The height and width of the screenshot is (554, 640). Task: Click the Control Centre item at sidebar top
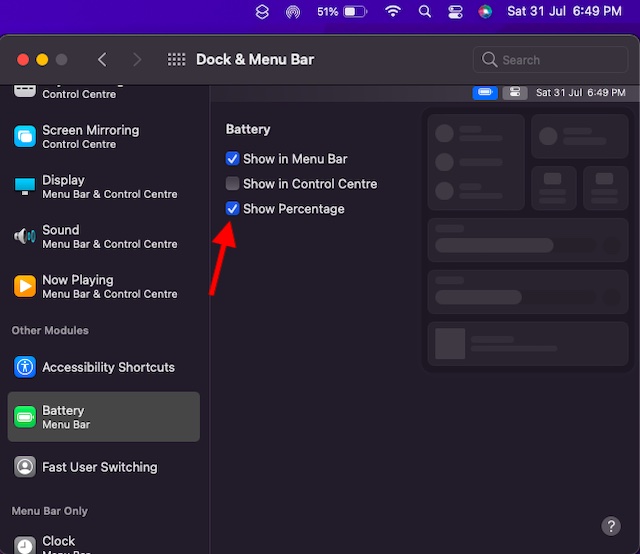click(104, 93)
